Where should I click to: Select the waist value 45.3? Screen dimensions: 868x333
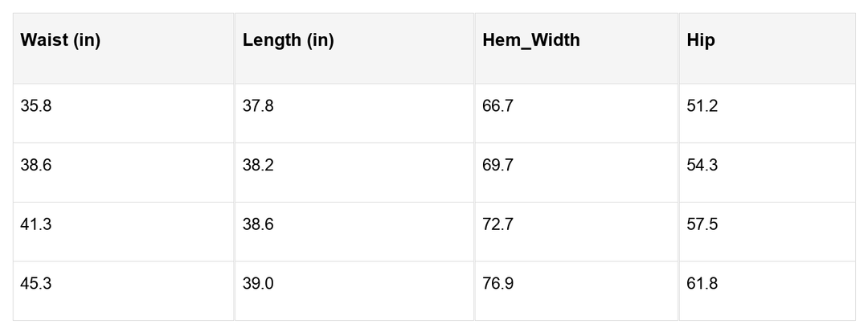(x=36, y=284)
